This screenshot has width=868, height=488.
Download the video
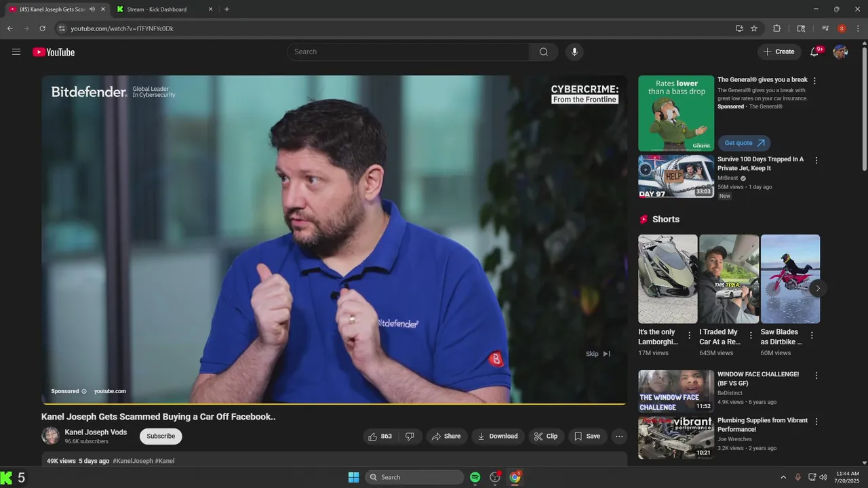pyautogui.click(x=498, y=436)
